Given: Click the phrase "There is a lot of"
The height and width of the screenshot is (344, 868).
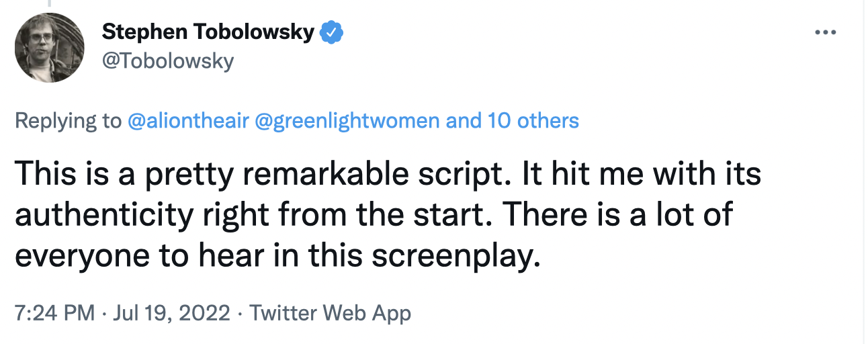Looking at the screenshot, I should (x=617, y=216).
